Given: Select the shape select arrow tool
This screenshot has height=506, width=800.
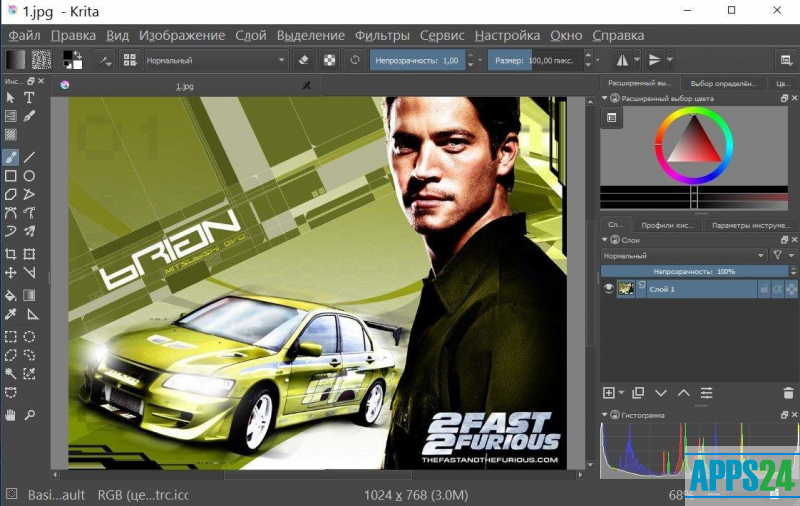Looking at the screenshot, I should click(x=10, y=97).
